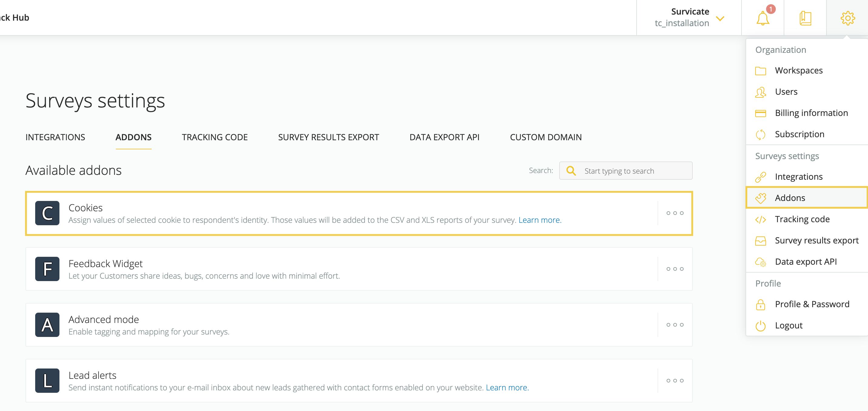Open the Lead alerts three-dots menu

[x=675, y=381]
